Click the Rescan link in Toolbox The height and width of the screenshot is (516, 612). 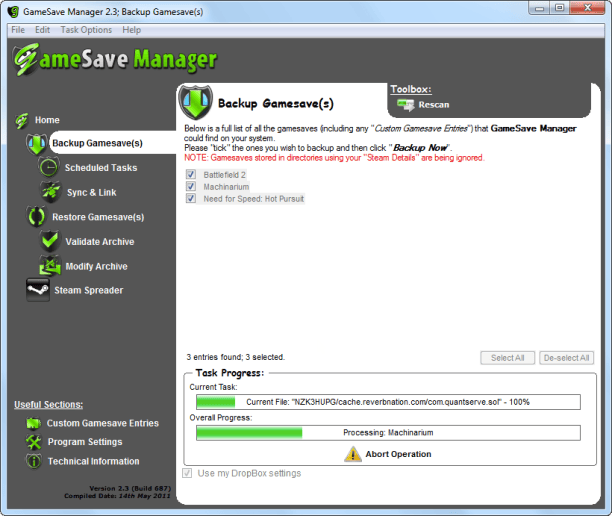434,105
